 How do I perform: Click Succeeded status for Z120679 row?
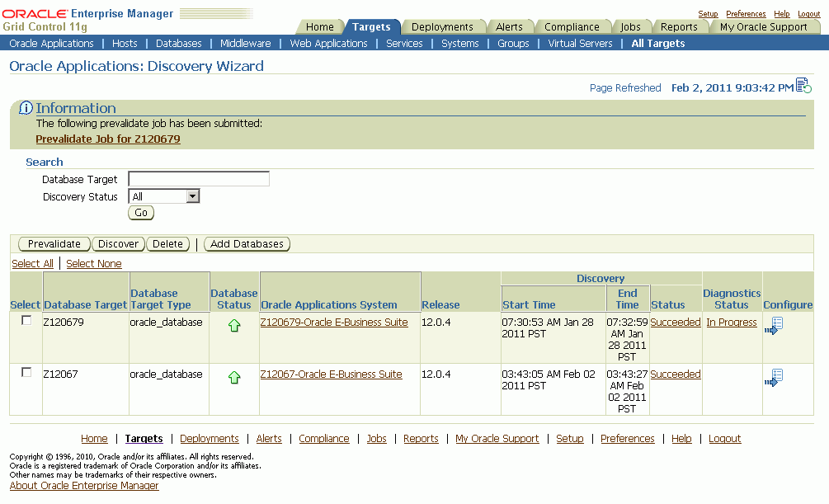675,322
